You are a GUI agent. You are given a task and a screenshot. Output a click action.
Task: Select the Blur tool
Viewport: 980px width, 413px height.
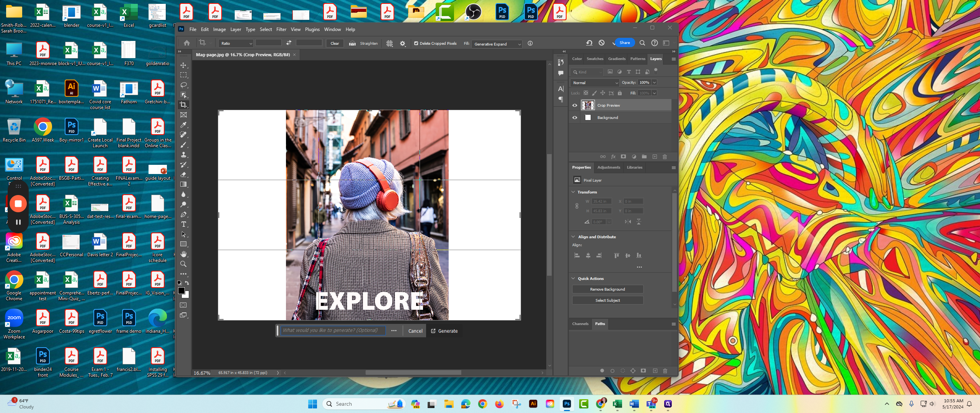coord(183,194)
